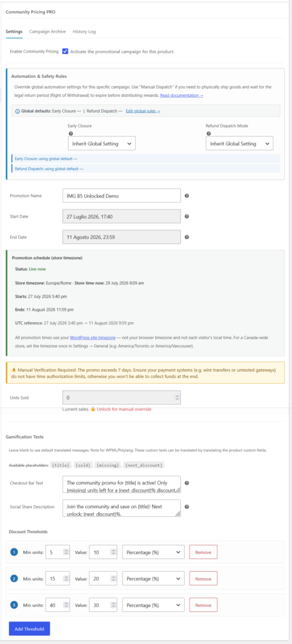This screenshot has width=292, height=644.
Task: Click the Checkout Bar Text help icon
Action: (187, 483)
